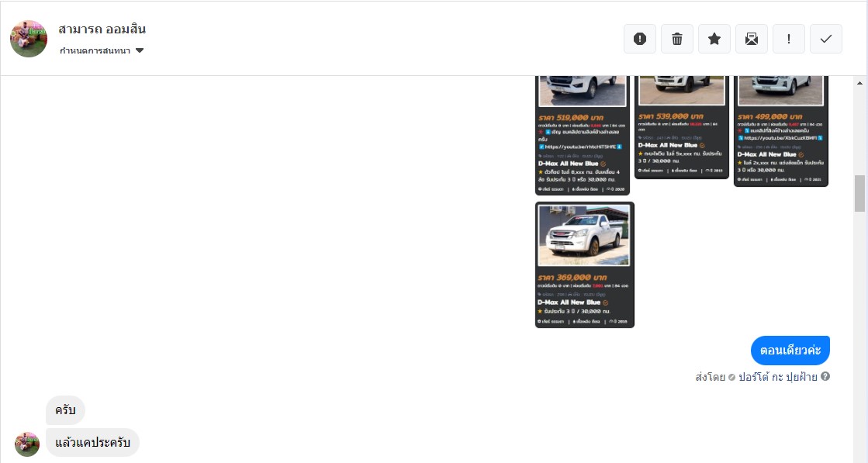Mark conversation unread with envelope icon

pos(752,39)
